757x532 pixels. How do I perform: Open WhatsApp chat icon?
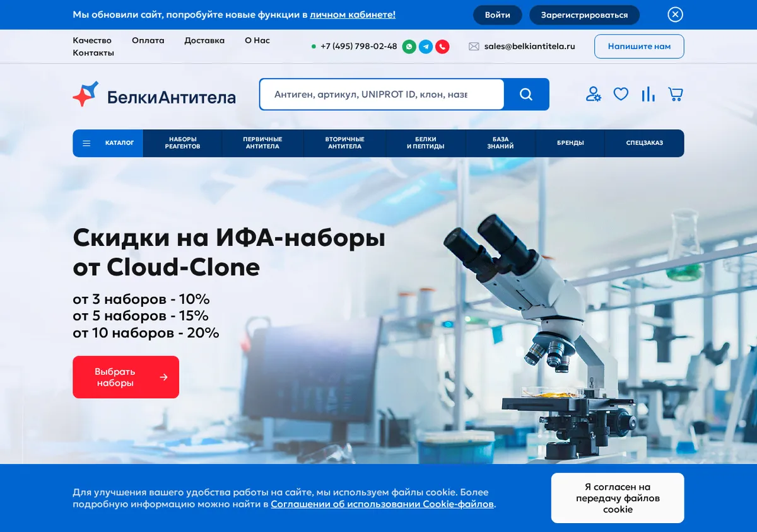point(409,47)
